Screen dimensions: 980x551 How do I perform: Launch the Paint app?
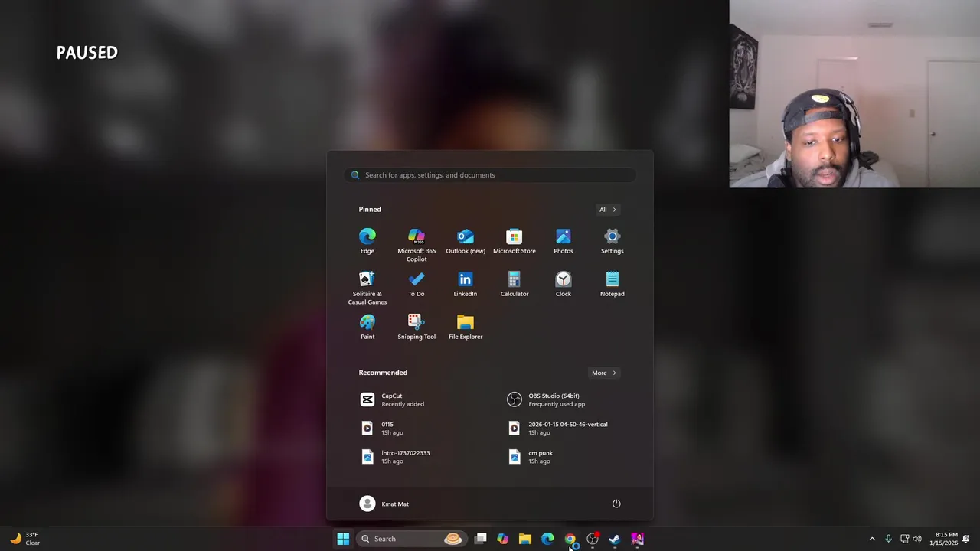click(367, 327)
